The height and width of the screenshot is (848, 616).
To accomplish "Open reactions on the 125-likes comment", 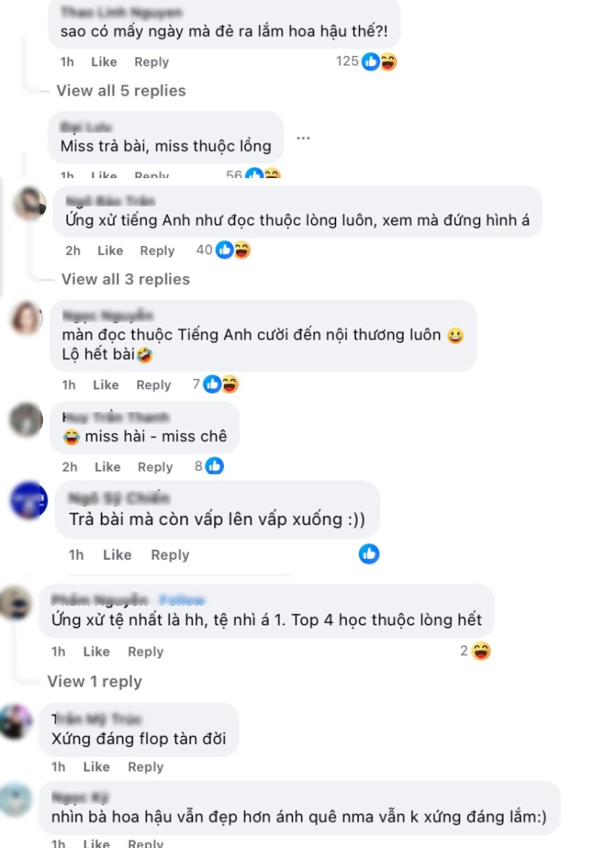I will (378, 62).
